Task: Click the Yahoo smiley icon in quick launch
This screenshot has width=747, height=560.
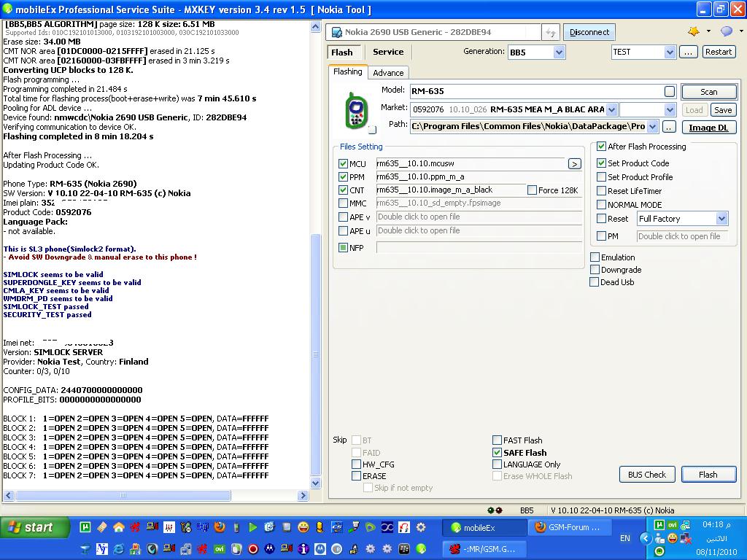Action: pyautogui.click(x=303, y=527)
